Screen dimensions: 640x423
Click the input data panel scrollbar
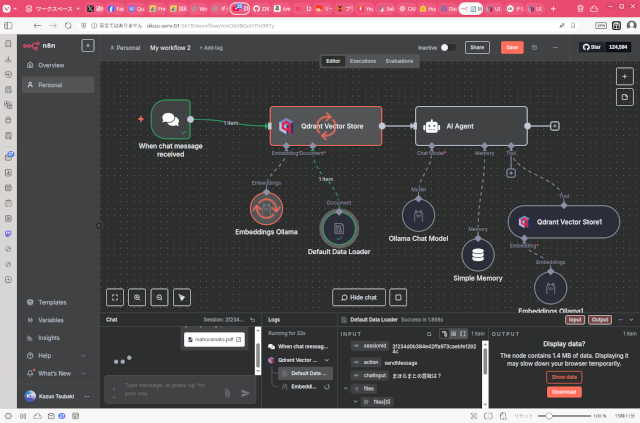(484, 359)
